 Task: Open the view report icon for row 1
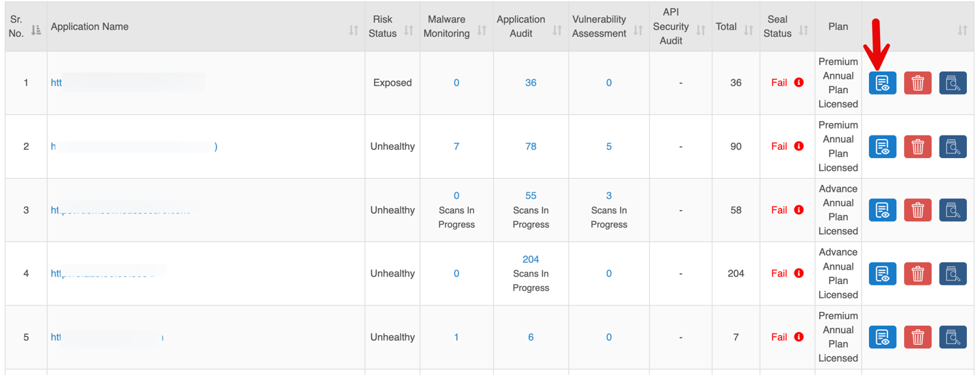point(882,83)
